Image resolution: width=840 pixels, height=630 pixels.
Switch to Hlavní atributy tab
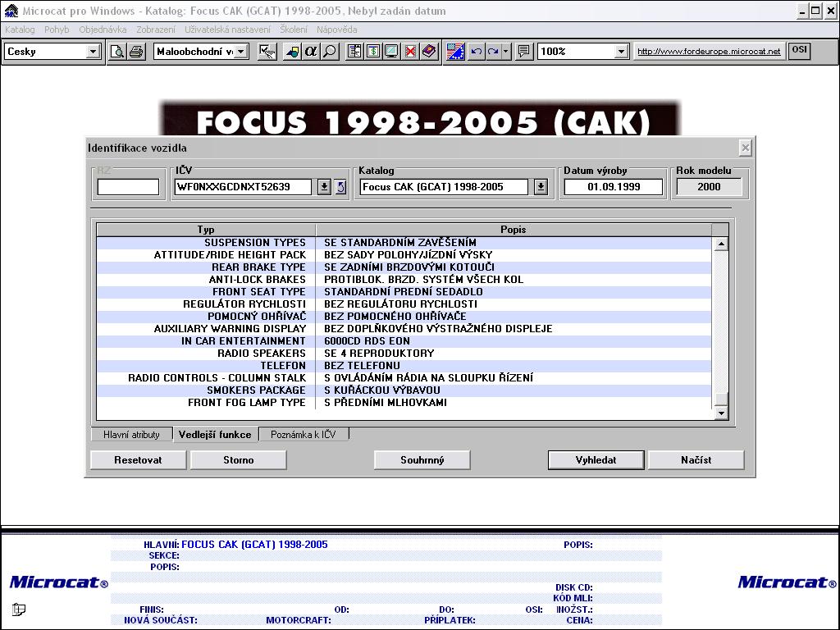[x=131, y=435]
